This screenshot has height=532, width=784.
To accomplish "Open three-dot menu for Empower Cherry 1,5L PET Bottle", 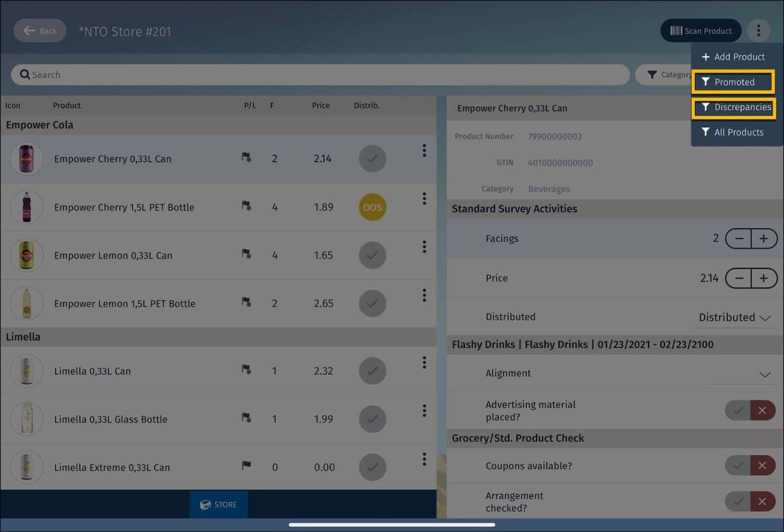I will (424, 199).
